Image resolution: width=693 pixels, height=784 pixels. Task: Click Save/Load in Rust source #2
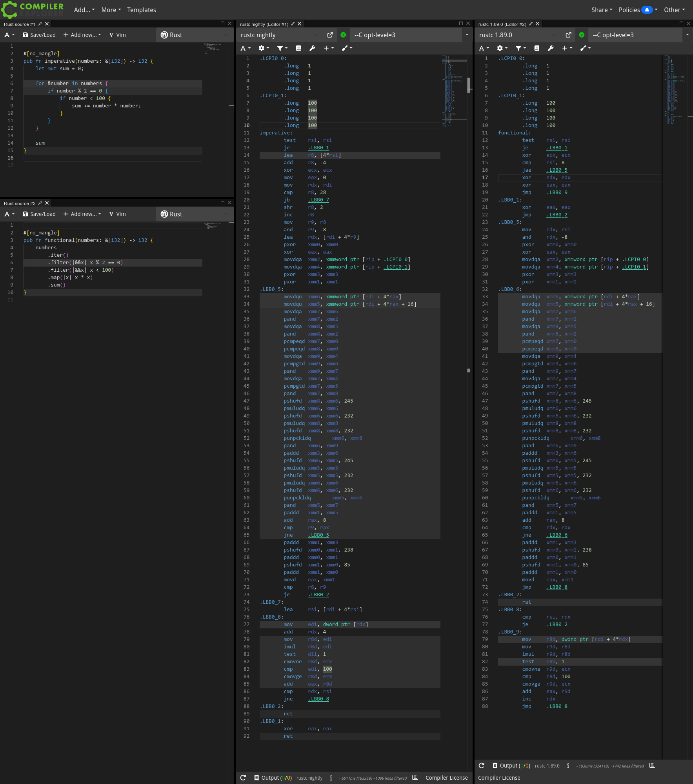pyautogui.click(x=39, y=214)
